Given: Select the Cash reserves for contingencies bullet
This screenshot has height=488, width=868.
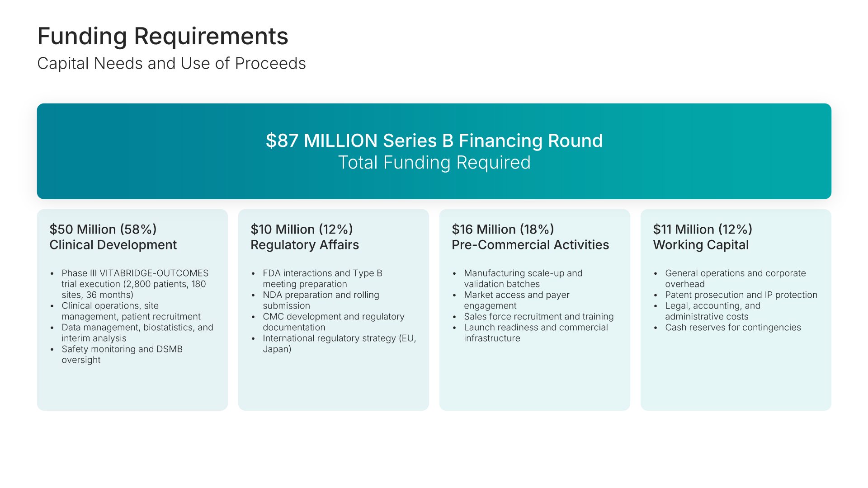Looking at the screenshot, I should 733,327.
